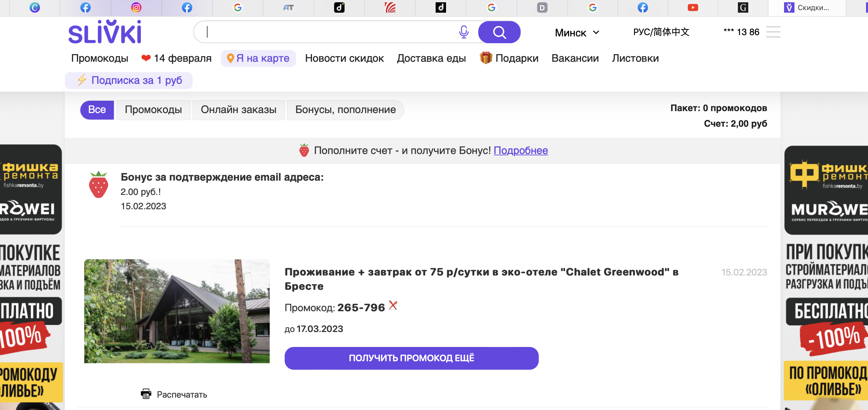
Task: Open the Chalet Greenwood hotel thumbnail
Action: 177,311
